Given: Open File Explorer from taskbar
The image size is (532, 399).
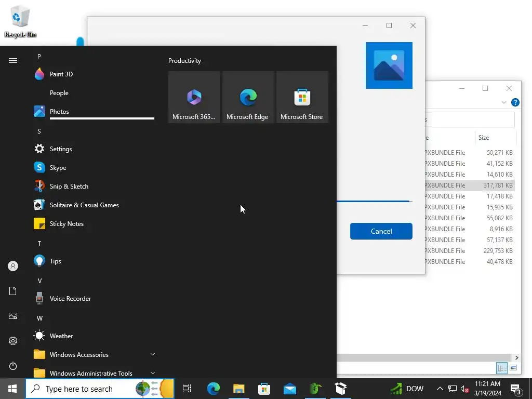Looking at the screenshot, I should 239,389.
